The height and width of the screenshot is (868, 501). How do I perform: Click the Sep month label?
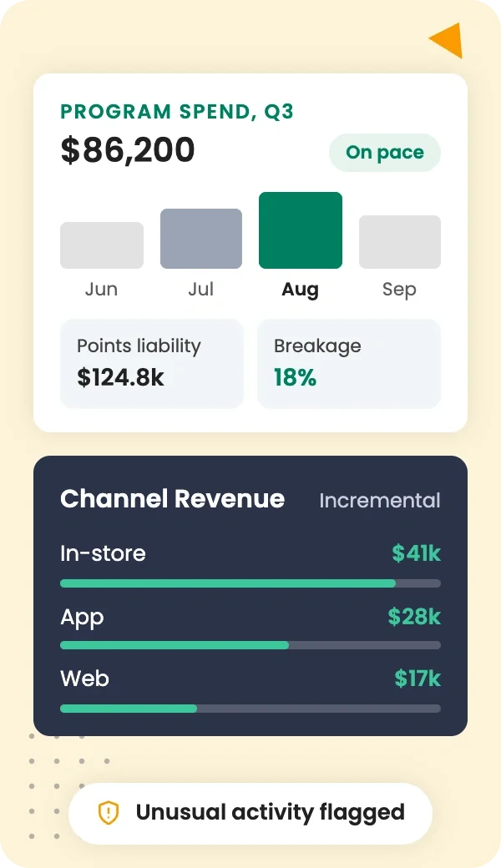click(399, 290)
